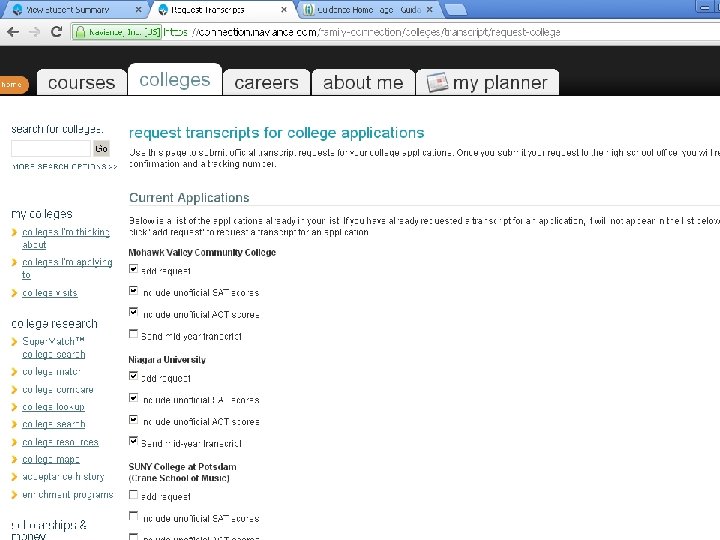Click the Go search button
This screenshot has width=720, height=540.
point(101,148)
